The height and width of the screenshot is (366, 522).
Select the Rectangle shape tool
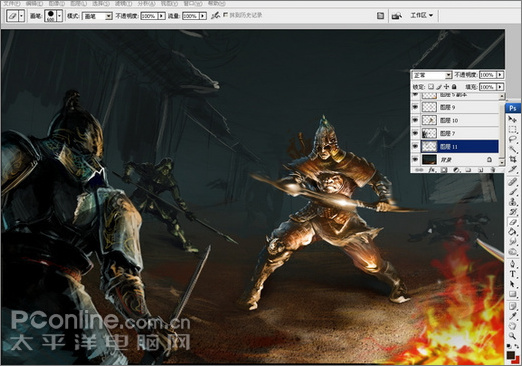coord(512,294)
